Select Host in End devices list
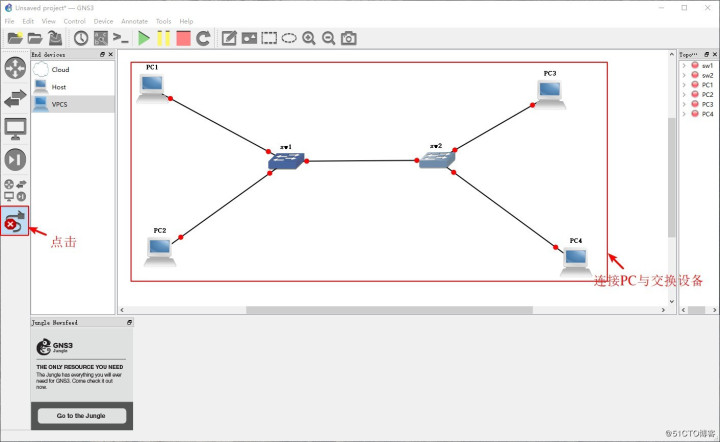This screenshot has width=720, height=442. 73,87
